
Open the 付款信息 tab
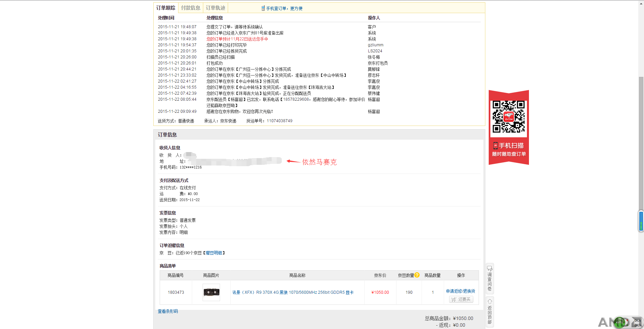(191, 8)
